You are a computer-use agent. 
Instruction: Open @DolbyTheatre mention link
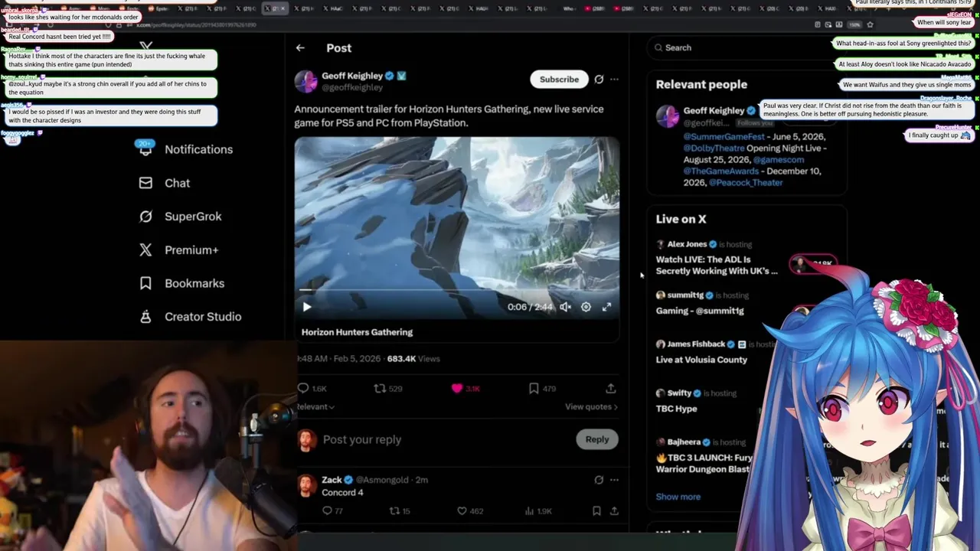tap(714, 148)
